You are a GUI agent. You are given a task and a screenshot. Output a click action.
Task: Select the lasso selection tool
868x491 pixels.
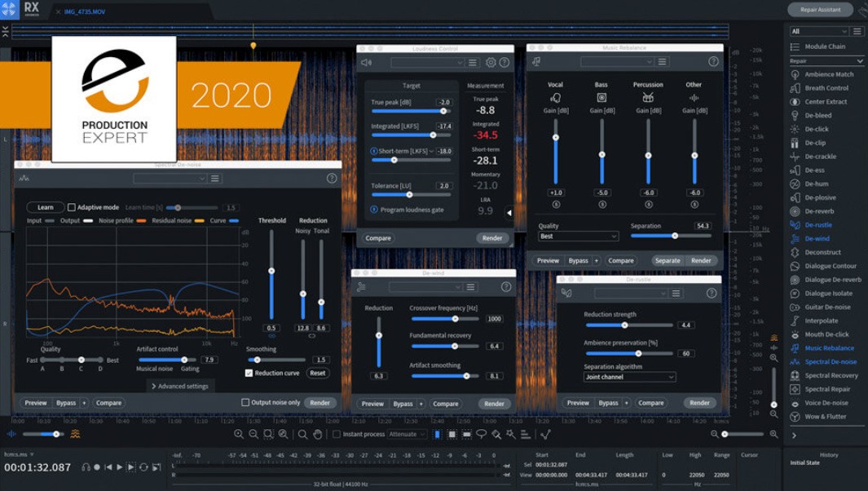coord(482,435)
